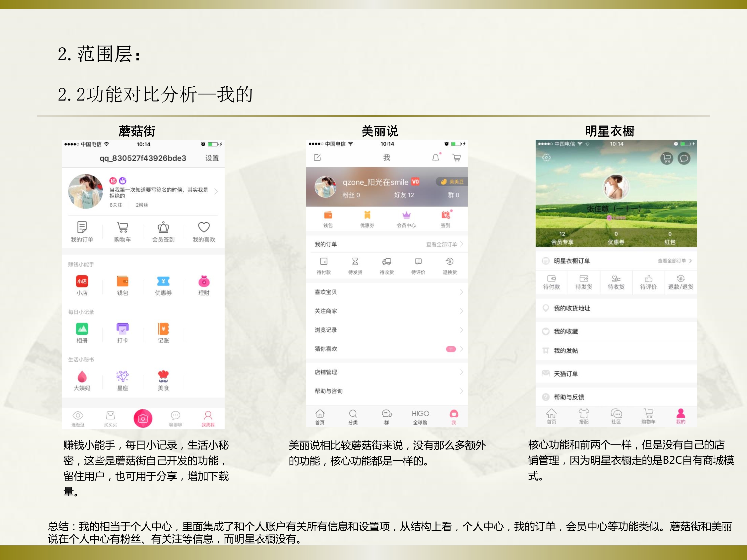Open settings gear in 明星衣橱
Screen dimensions: 747x560
pyautogui.click(x=546, y=158)
